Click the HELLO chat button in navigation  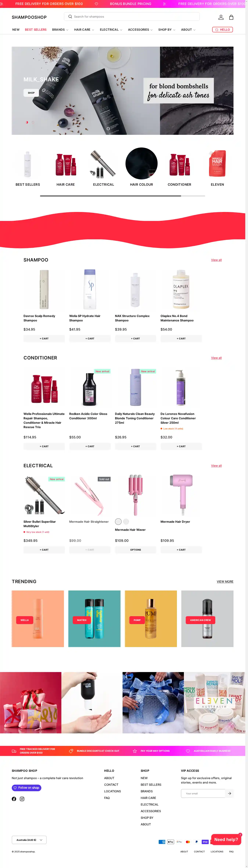click(x=222, y=30)
